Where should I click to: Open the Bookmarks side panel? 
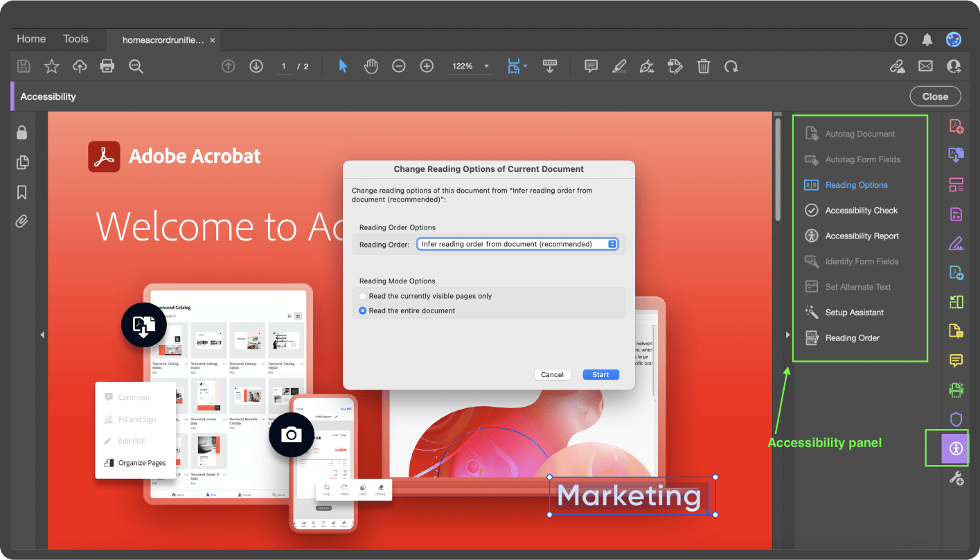coord(22,192)
